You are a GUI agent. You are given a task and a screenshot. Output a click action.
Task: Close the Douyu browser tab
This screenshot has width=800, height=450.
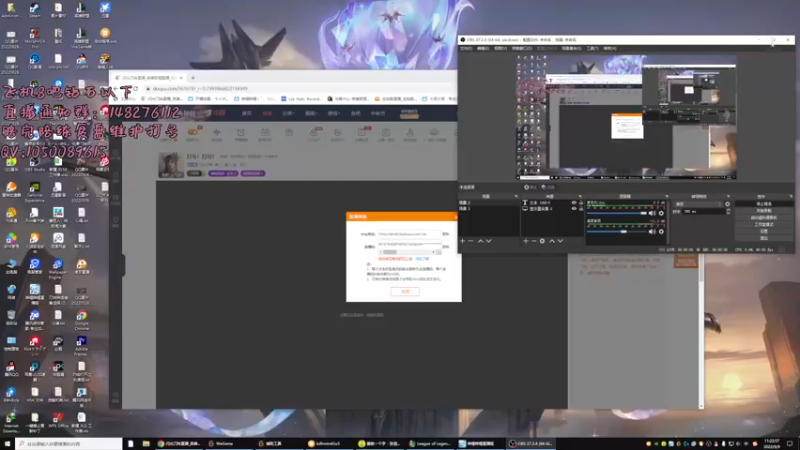coord(181,78)
